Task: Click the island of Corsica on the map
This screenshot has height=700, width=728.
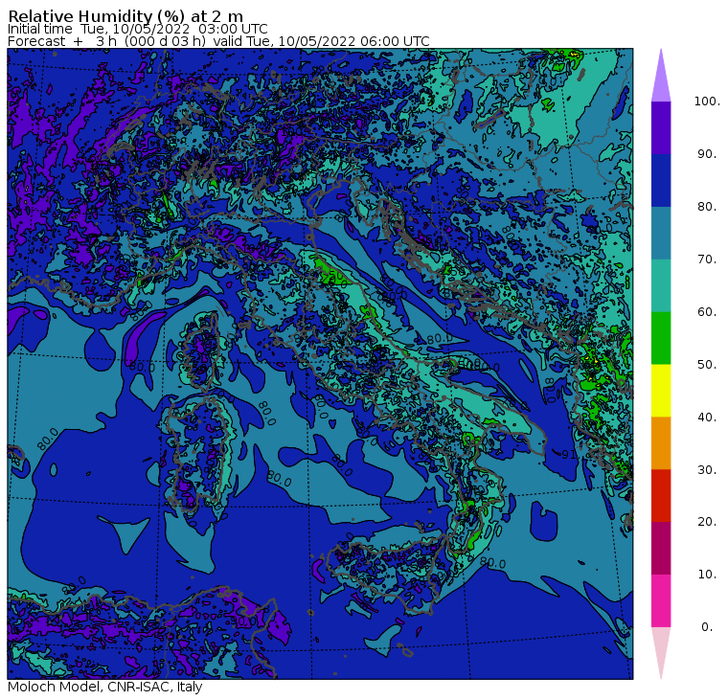Action: (x=203, y=350)
